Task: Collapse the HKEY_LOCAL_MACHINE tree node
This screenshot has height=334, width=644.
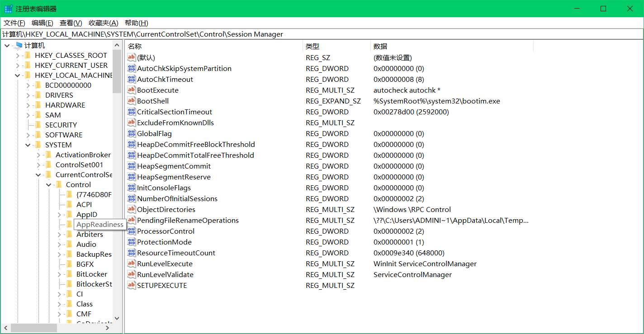Action: coord(17,75)
